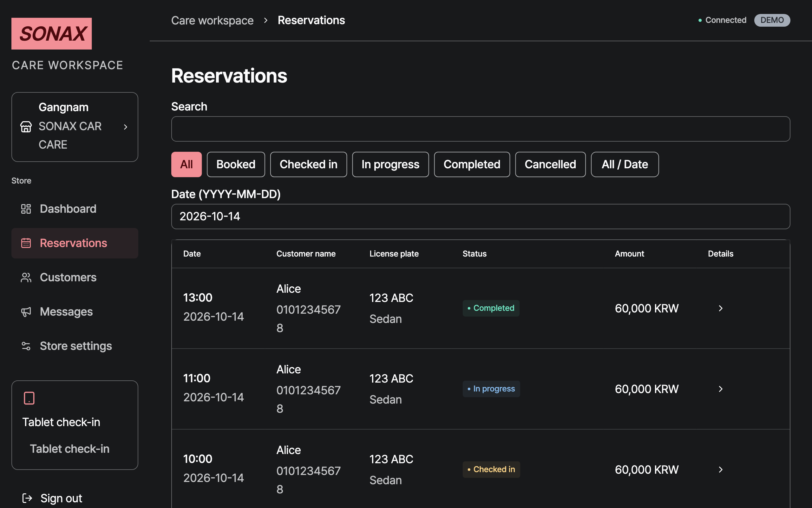
Task: Click the License plate column header
Action: point(394,254)
